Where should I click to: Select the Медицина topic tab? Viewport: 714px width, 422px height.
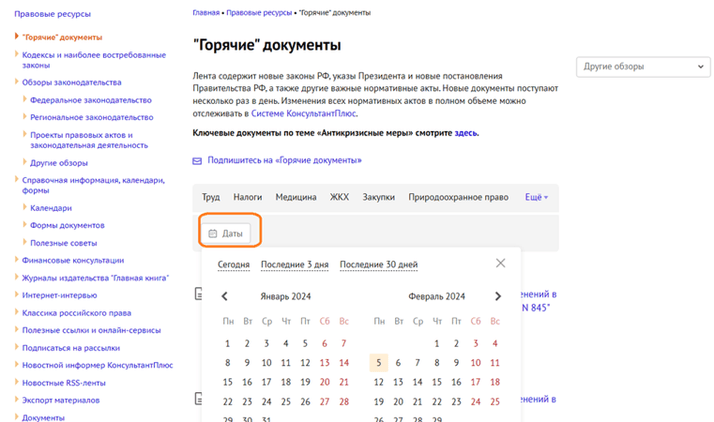tap(296, 198)
